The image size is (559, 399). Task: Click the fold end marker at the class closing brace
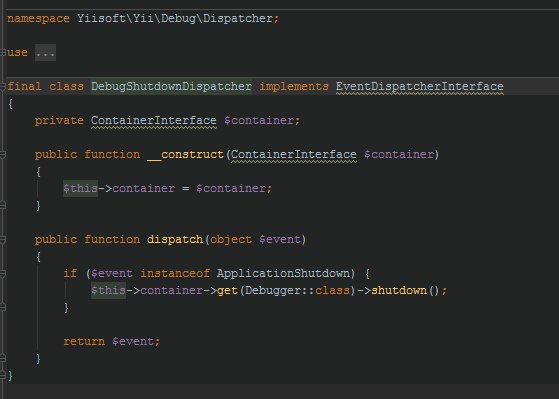pyautogui.click(x=2, y=375)
